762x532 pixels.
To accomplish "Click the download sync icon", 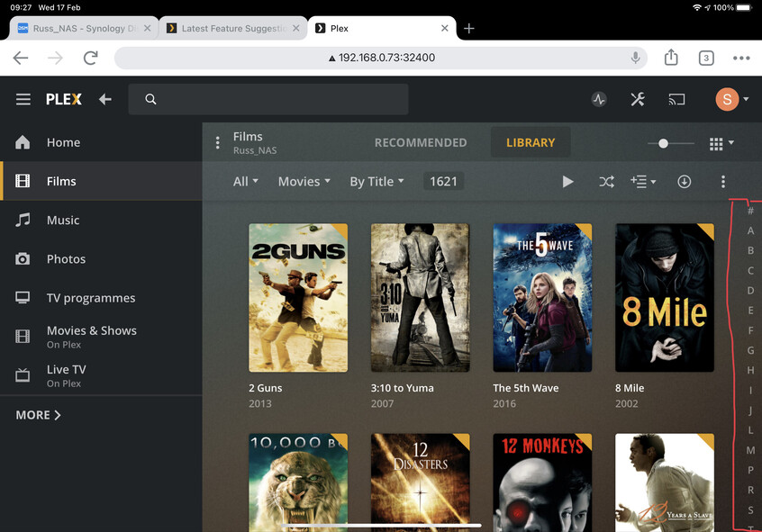I will pyautogui.click(x=684, y=182).
